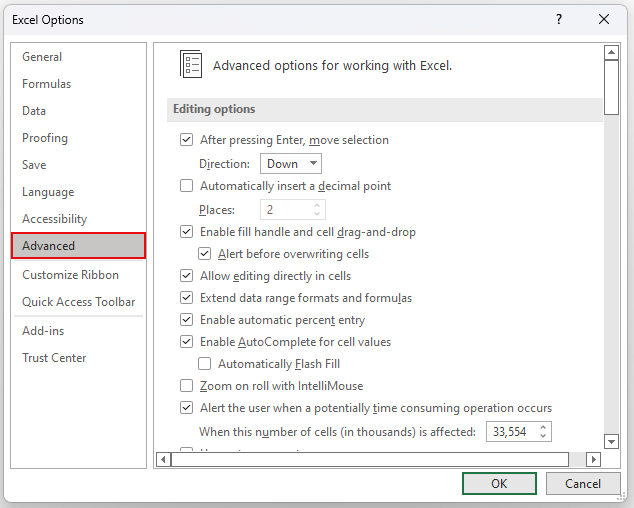The image size is (634, 508).
Task: Enable Zoom on roll with IntelliMouse
Action: (186, 386)
